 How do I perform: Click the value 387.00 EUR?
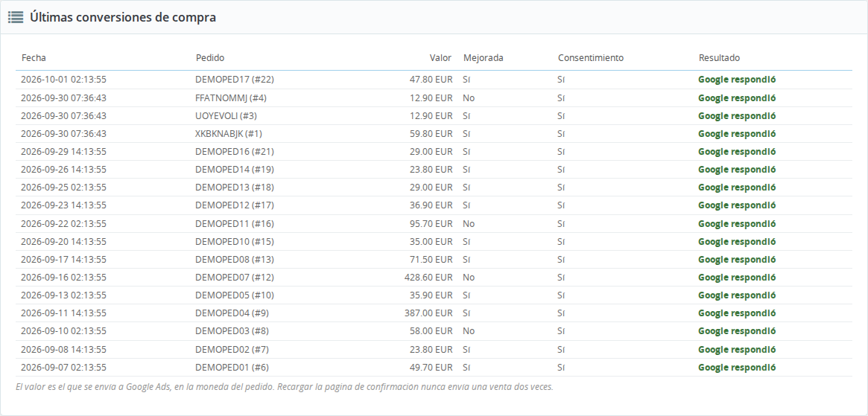tap(428, 313)
